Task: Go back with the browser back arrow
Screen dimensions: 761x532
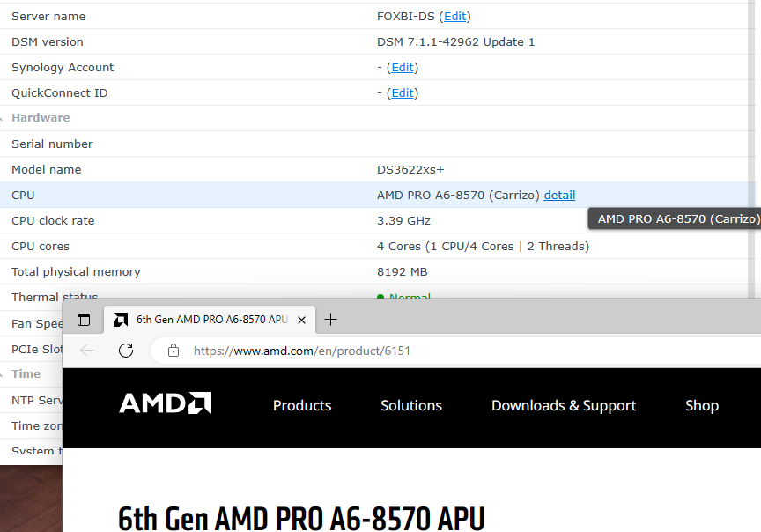Action: click(87, 351)
